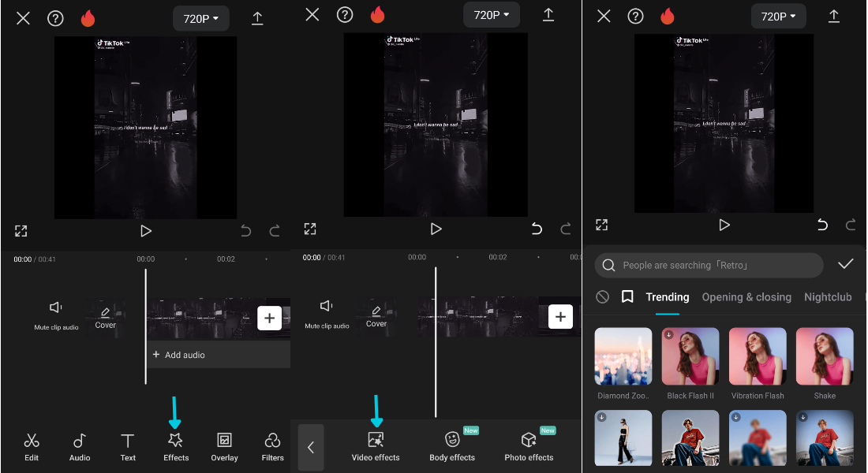This screenshot has height=473, width=868.
Task: Close the project in left screen
Action: (x=23, y=18)
